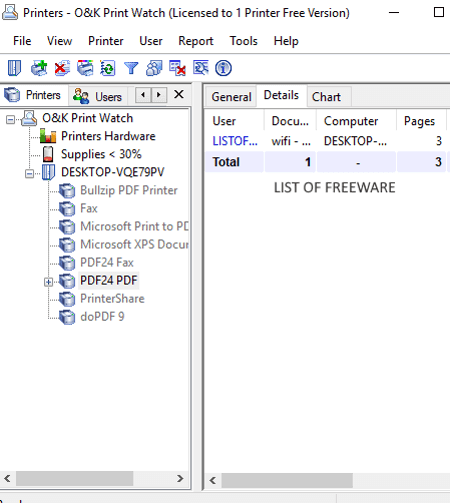Click the application icon in title bar
Screen dimensions: 450x503
10,13
